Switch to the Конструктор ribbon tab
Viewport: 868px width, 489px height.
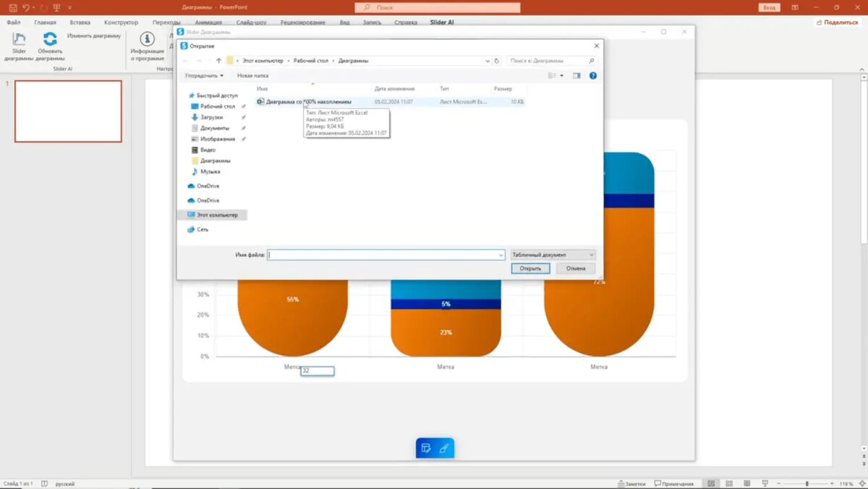click(x=121, y=22)
